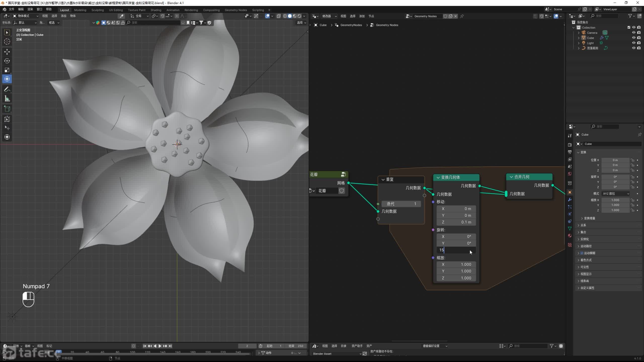Viewport: 644px width, 362px height.
Task: Select the Move tool in viewport toolbar
Action: click(7, 52)
